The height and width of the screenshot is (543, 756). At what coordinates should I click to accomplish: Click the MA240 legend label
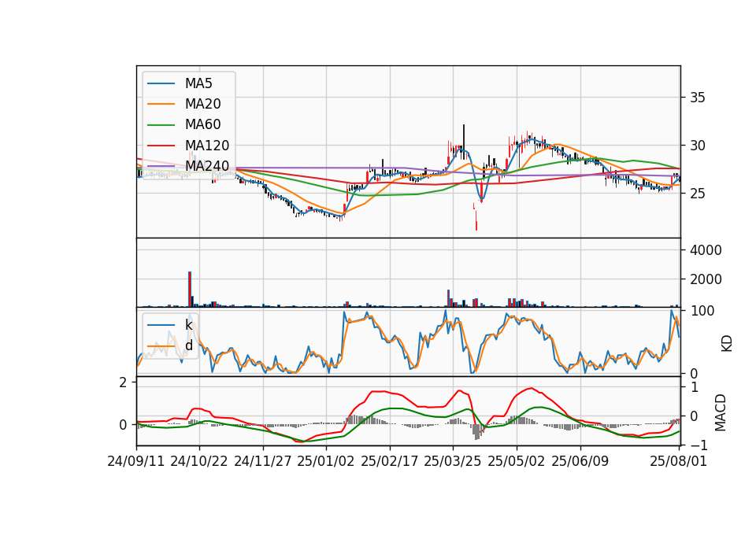coord(207,166)
